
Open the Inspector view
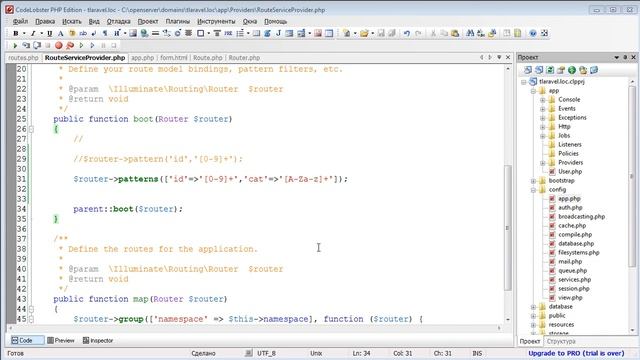pyautogui.click(x=98, y=340)
